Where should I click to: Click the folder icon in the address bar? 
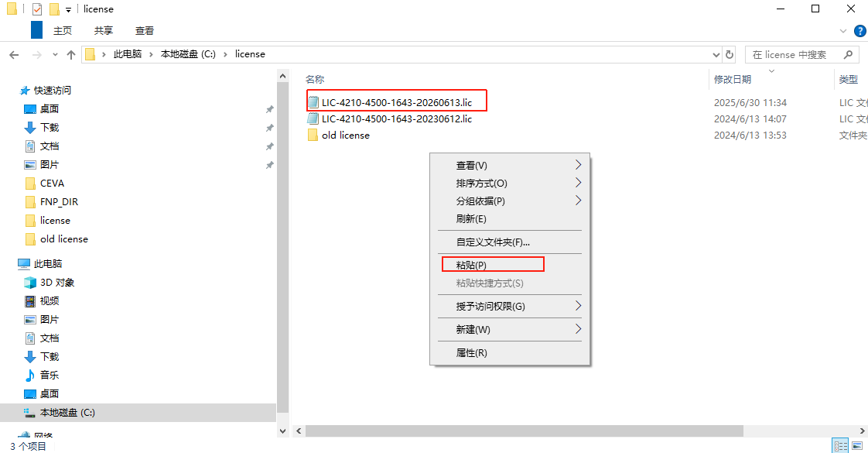[91, 54]
